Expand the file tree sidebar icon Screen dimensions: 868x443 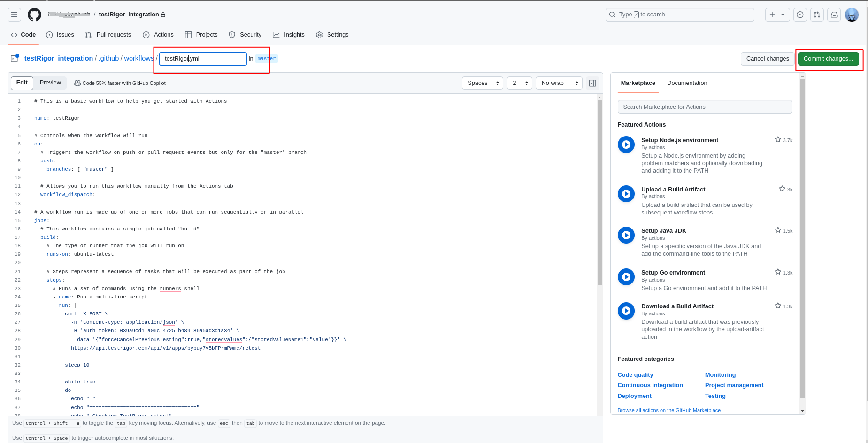(x=15, y=58)
